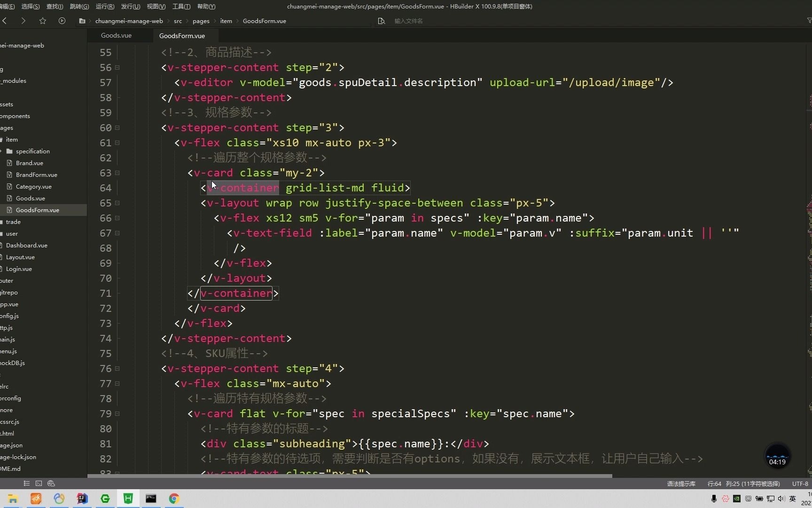Open the 帮助(Y) menu
This screenshot has height=508, width=812.
click(206, 7)
